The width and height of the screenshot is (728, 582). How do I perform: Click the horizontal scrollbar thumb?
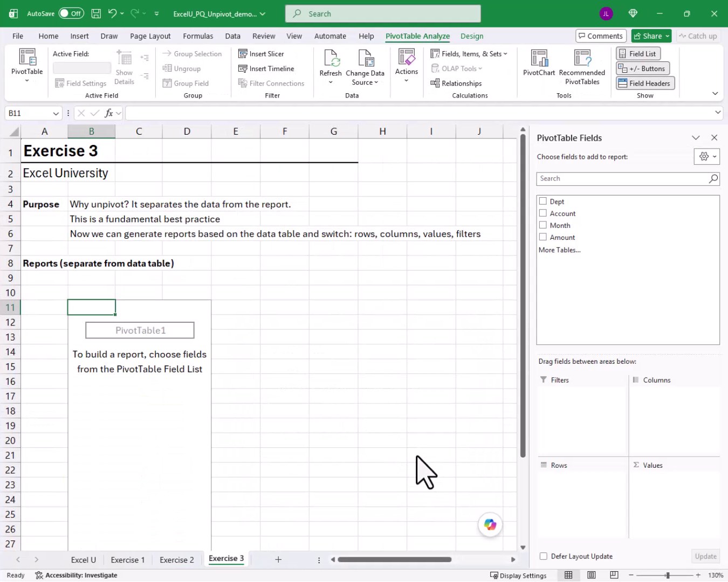[394, 559]
